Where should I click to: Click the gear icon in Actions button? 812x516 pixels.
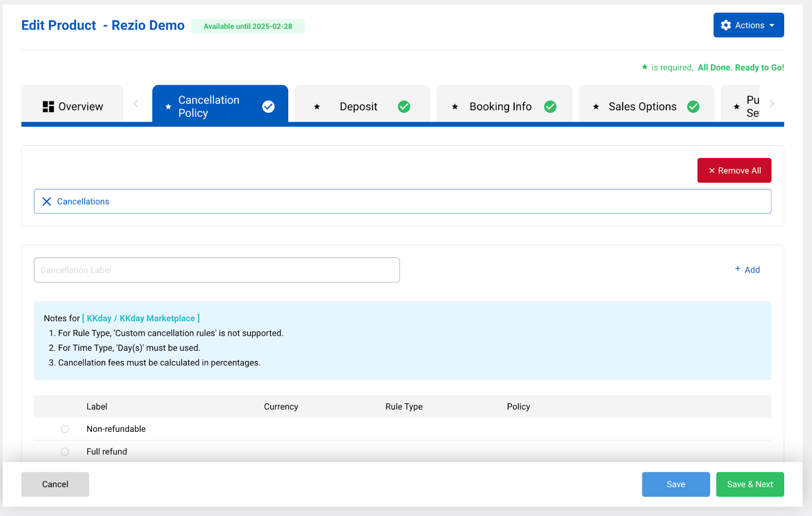[726, 25]
